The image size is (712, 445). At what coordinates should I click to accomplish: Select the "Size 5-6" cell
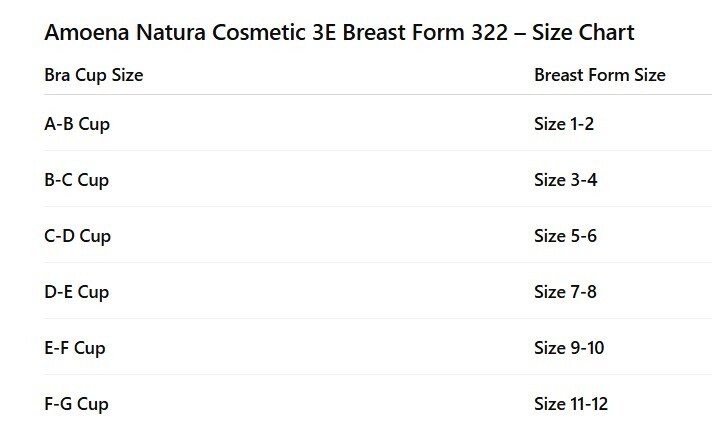click(565, 236)
